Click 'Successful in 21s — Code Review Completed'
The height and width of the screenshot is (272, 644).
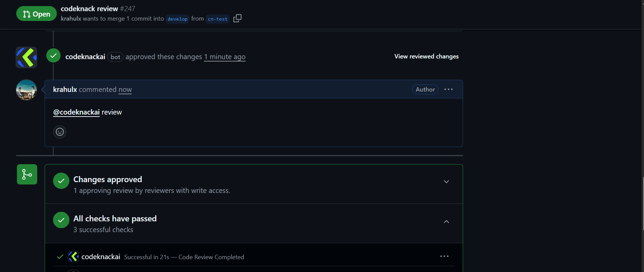184,257
